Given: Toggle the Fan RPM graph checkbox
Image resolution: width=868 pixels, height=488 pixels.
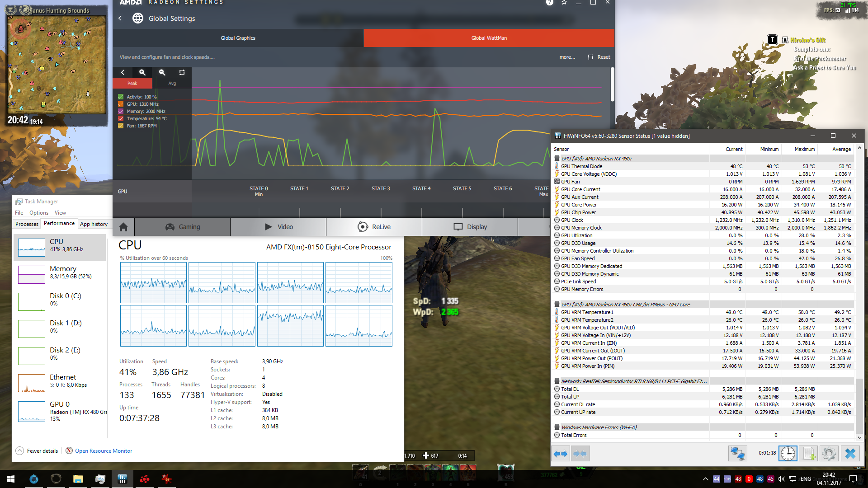Looking at the screenshot, I should pyautogui.click(x=121, y=126).
